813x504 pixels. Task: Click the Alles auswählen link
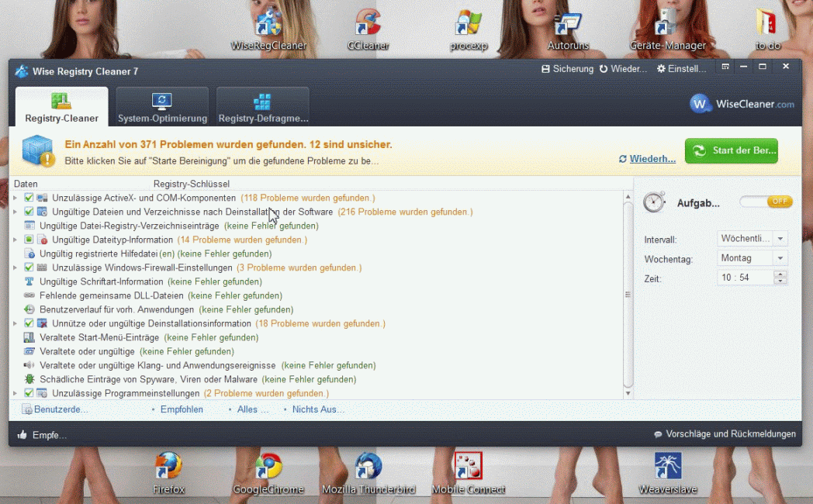click(x=252, y=409)
